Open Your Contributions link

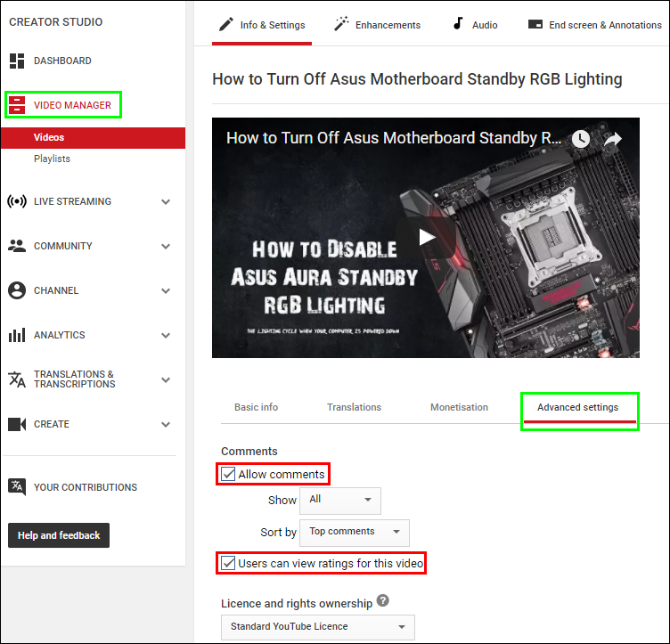coord(86,487)
